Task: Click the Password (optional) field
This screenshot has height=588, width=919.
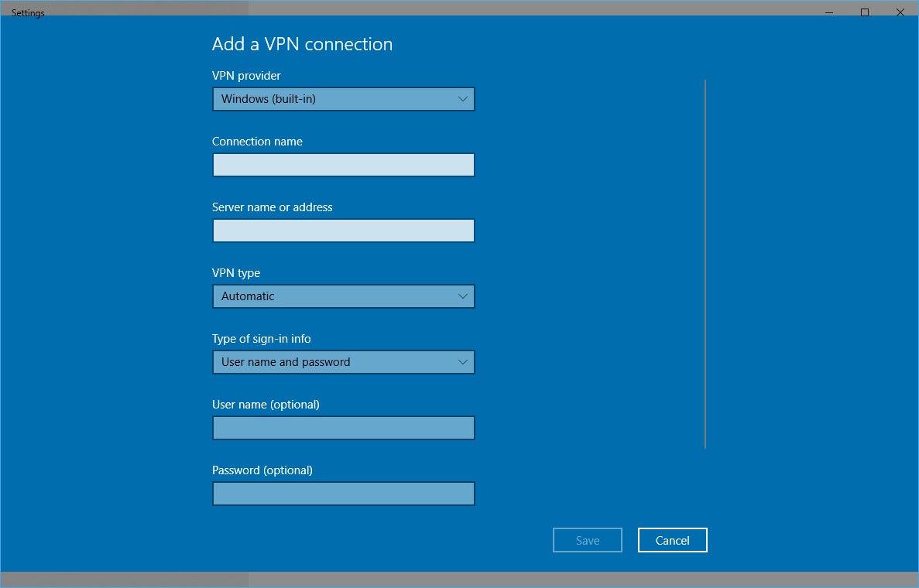Action: coord(343,494)
